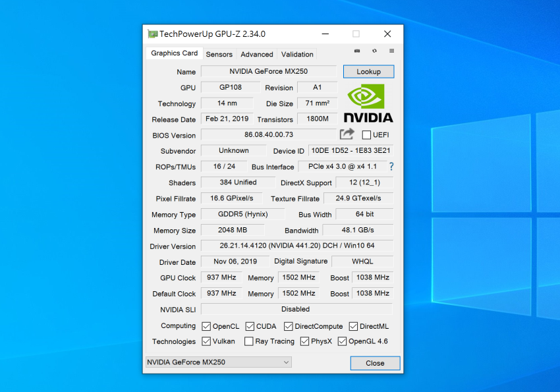
Task: Click the Die Size value 71 mm²
Action: [317, 103]
